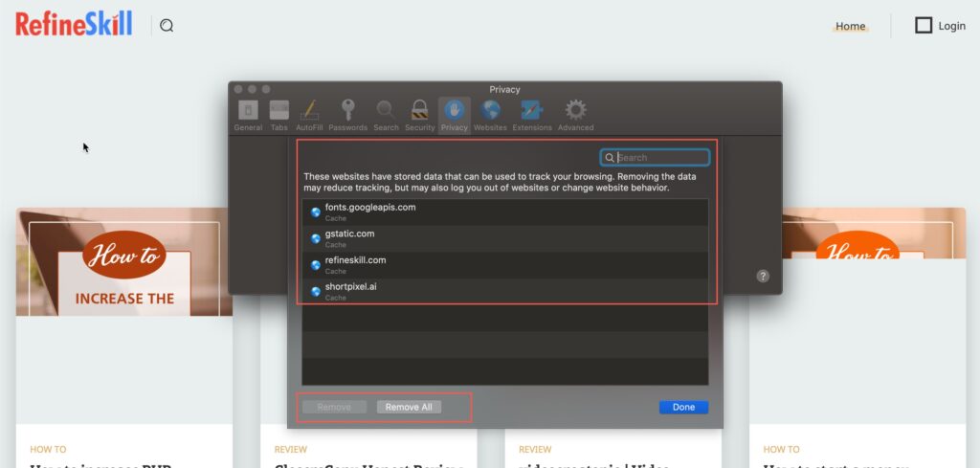The height and width of the screenshot is (468, 980).
Task: Open Advanced preferences gear tab
Action: point(575,116)
